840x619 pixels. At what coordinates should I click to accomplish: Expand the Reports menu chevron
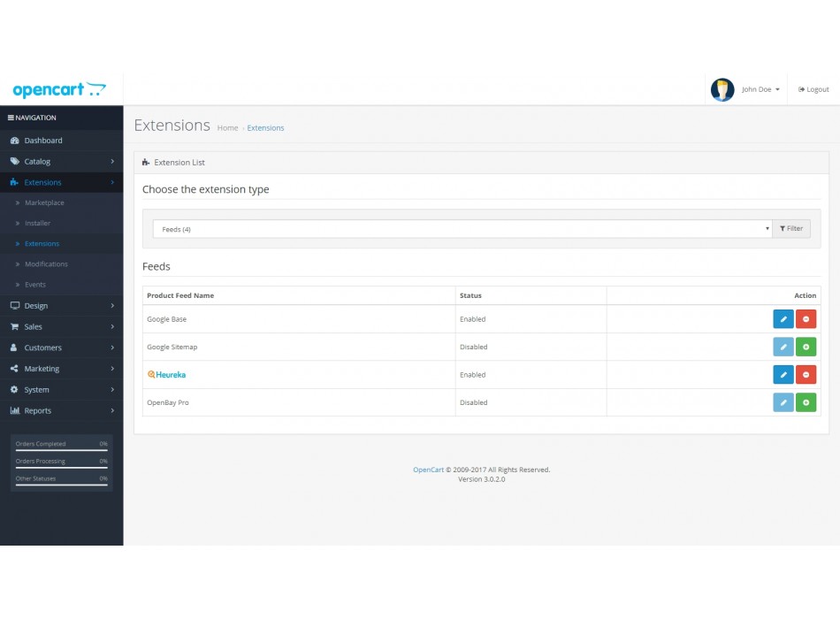pos(112,410)
